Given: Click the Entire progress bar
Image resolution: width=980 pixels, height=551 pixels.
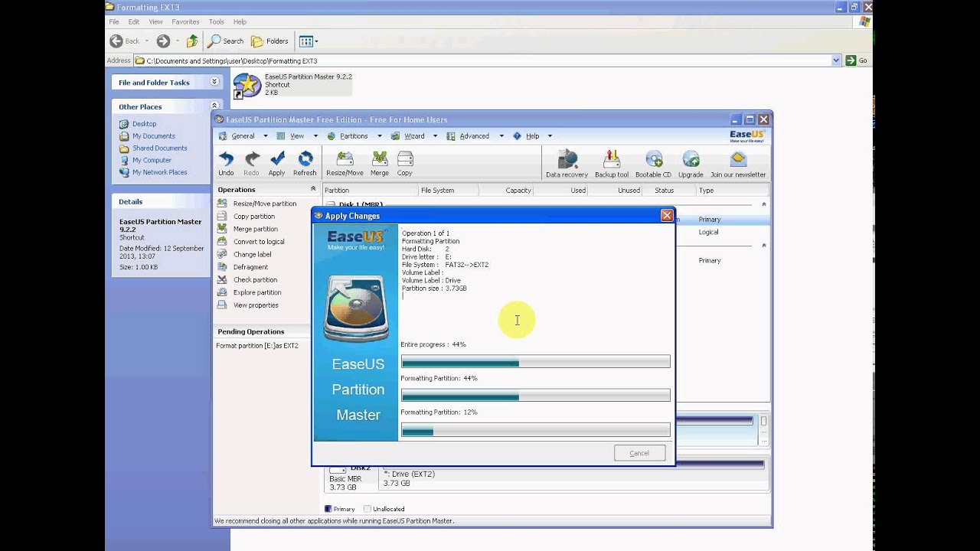Looking at the screenshot, I should click(x=535, y=363).
